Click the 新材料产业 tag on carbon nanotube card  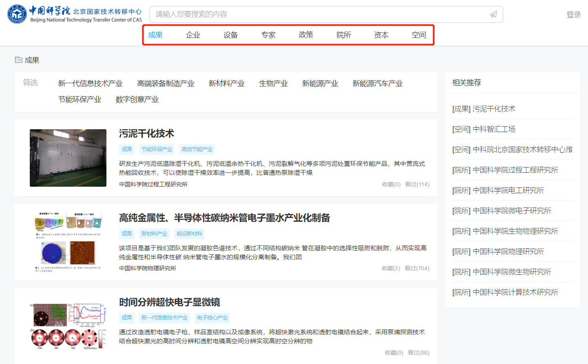154,234
